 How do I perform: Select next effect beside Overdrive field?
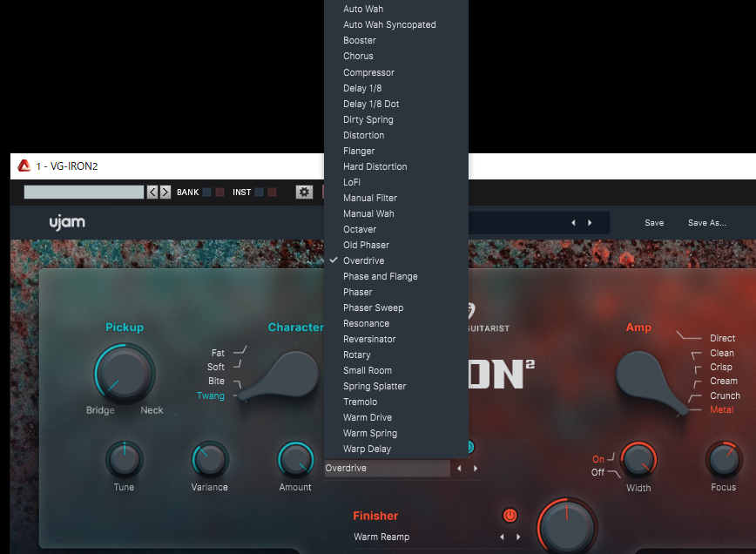476,468
